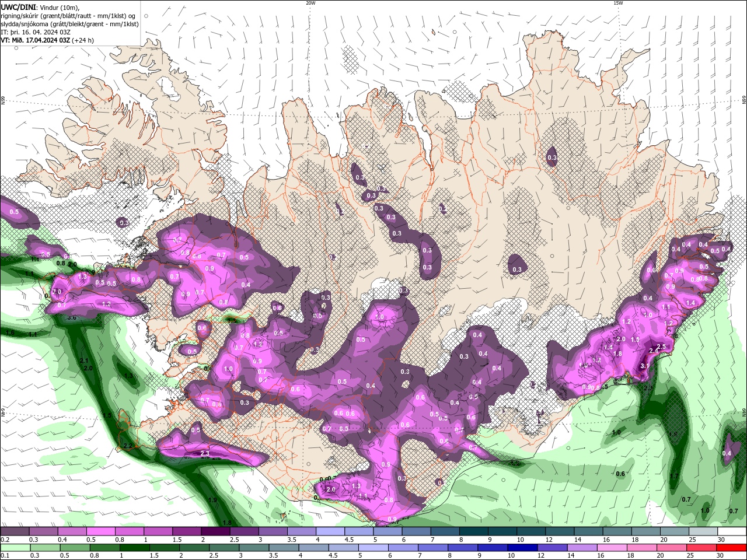
Task: Click the '12' label in the lower legend row
Action: 542,556
